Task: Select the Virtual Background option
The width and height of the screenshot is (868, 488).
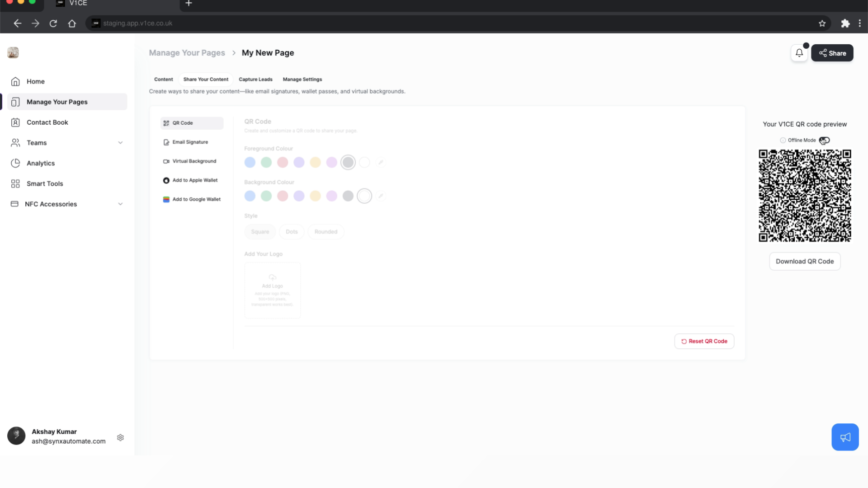Action: click(192, 161)
